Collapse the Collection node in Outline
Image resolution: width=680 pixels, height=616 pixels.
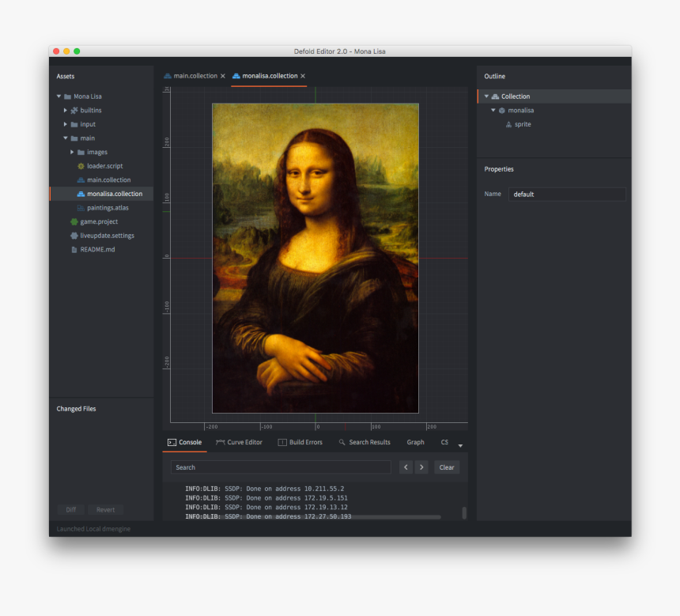(486, 96)
